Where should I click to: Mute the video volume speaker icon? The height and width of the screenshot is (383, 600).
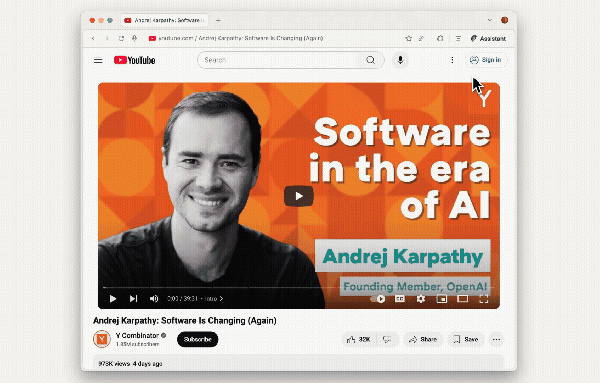(154, 298)
